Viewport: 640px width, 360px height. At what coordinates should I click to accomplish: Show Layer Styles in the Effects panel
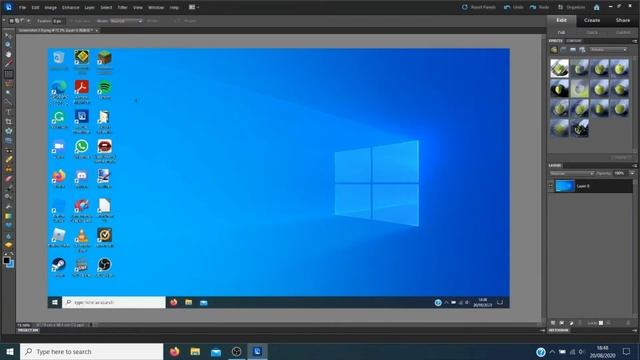point(563,50)
